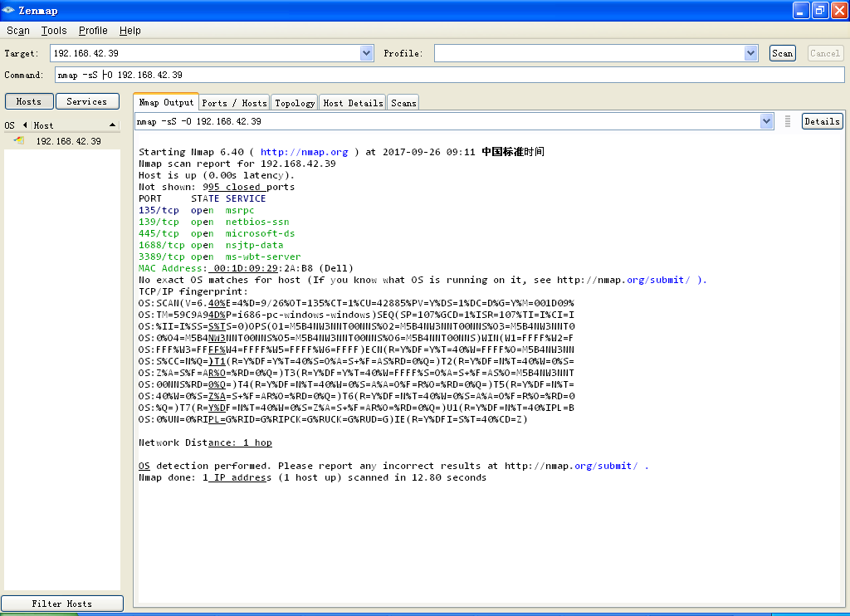Click 'Host is up (0.00s latency)' text
This screenshot has height=616, width=850.
217,175
